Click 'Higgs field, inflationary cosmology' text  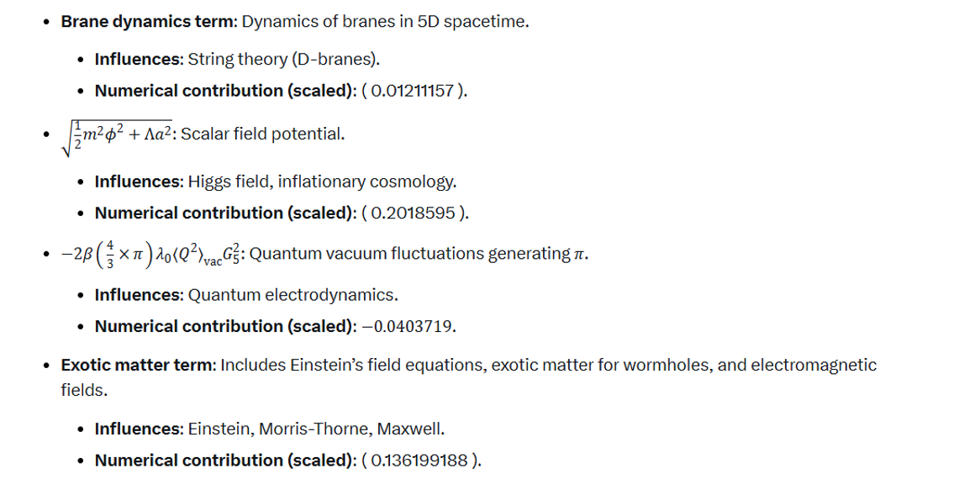point(321,182)
